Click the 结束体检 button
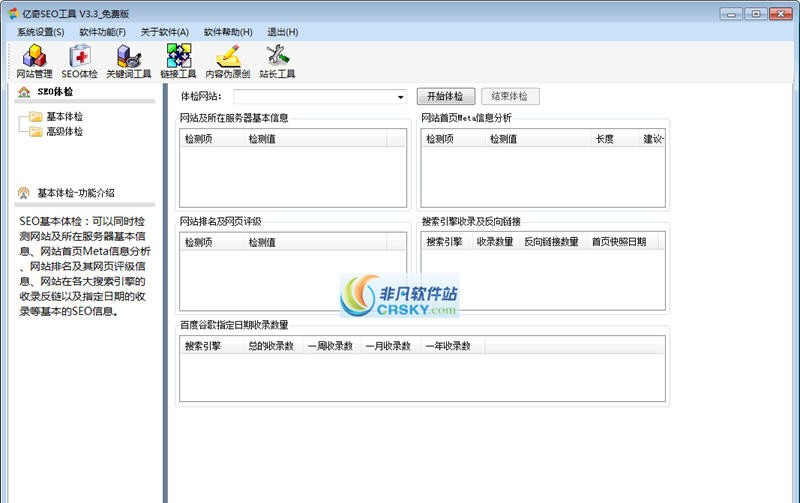This screenshot has height=503, width=800. (510, 96)
